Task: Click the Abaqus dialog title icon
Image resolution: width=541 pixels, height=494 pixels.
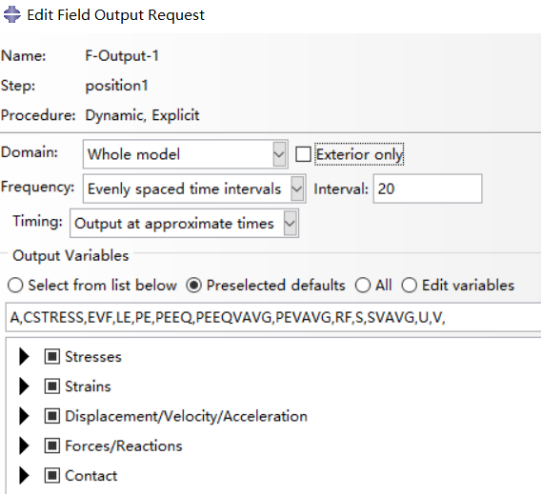Action: (12, 15)
